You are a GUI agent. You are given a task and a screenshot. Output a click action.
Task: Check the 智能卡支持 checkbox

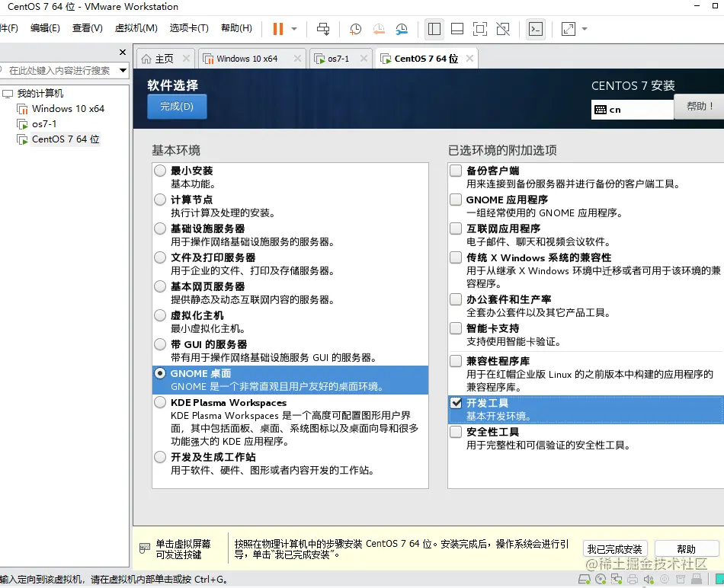(x=456, y=328)
